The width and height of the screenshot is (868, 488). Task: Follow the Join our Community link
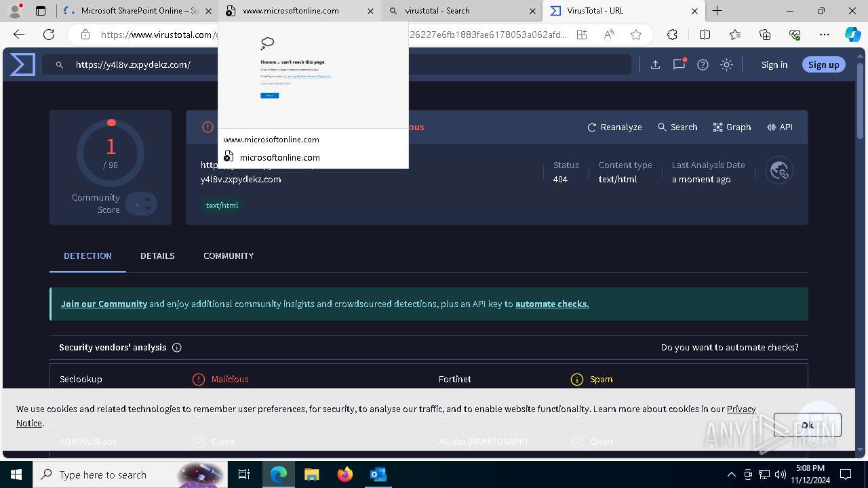(x=104, y=304)
